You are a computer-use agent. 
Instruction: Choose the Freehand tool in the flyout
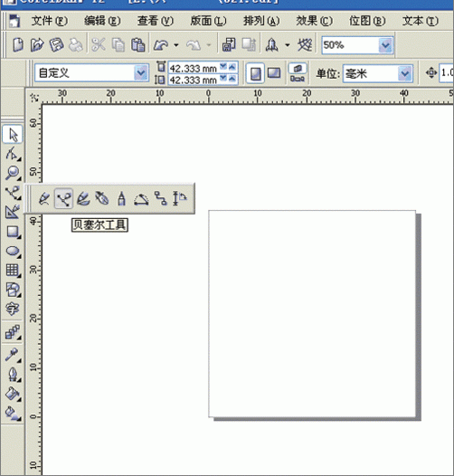click(44, 198)
